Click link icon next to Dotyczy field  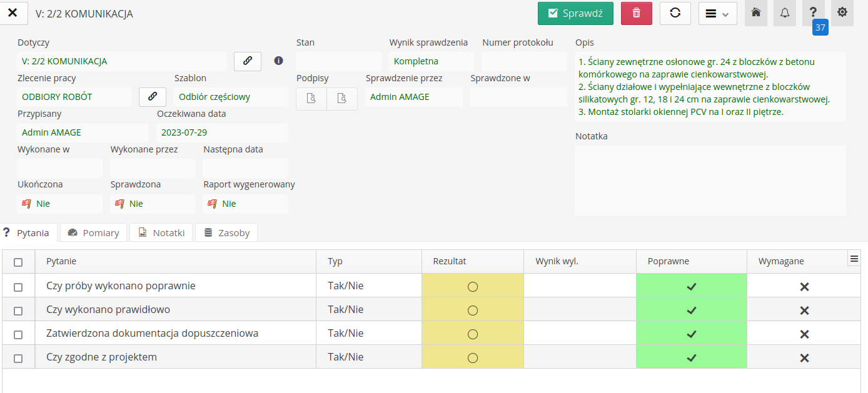[x=248, y=61]
